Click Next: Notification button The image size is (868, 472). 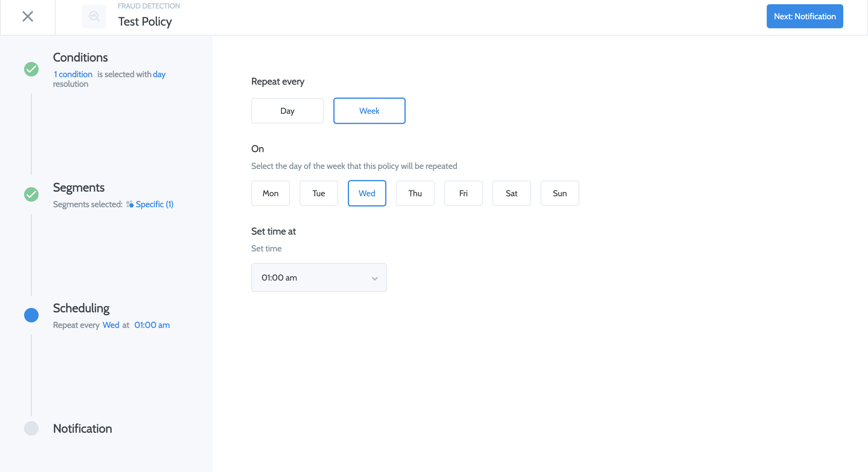[x=804, y=16]
